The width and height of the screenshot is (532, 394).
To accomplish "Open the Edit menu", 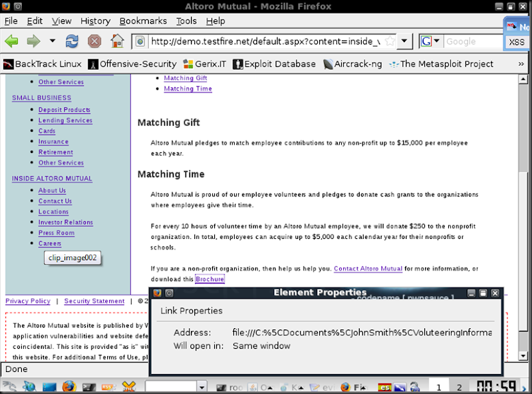I will pos(35,21).
